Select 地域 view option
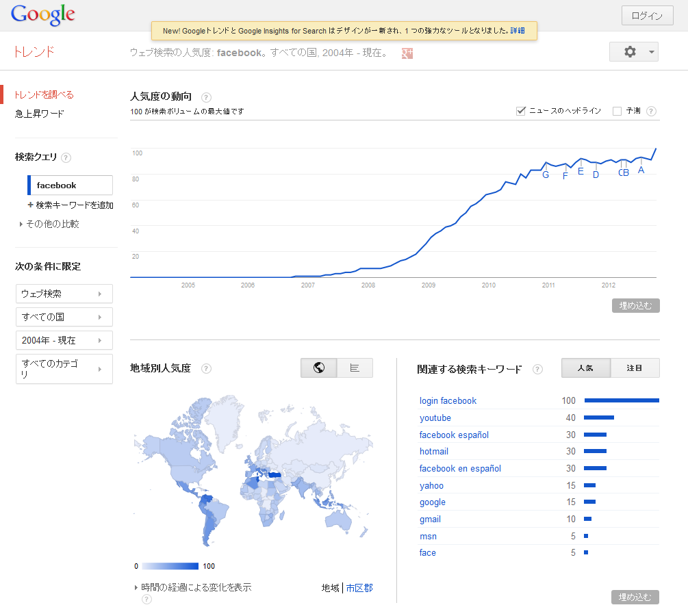688x616 pixels. point(331,588)
